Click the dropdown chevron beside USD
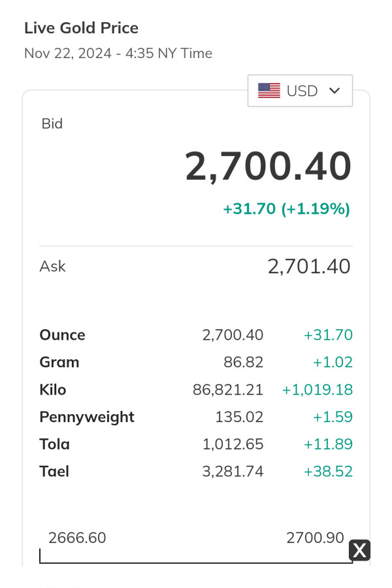The image size is (392, 588). tap(335, 91)
